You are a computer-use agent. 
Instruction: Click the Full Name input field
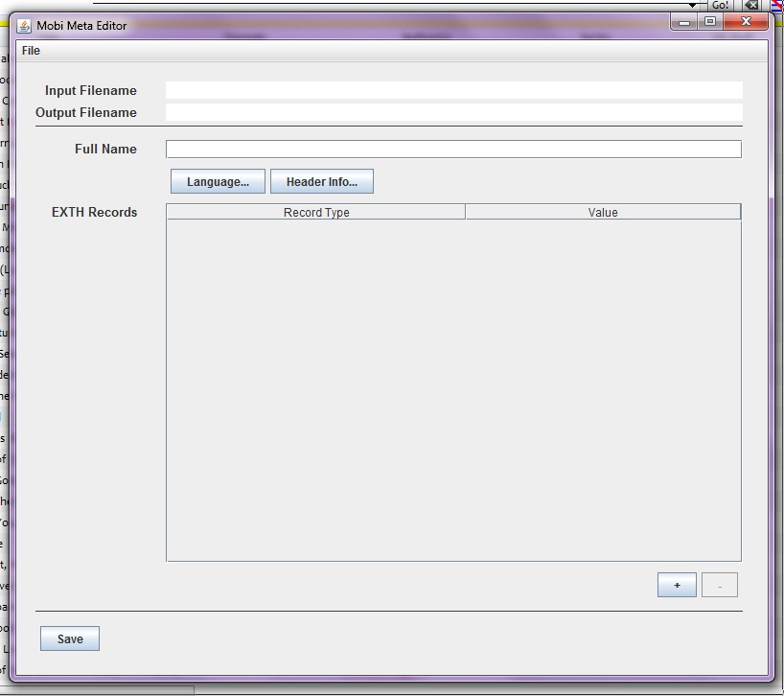(x=453, y=149)
